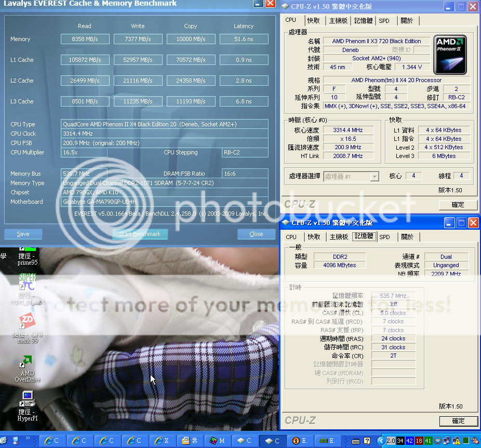Click the Start Benchmark button

tap(140, 234)
